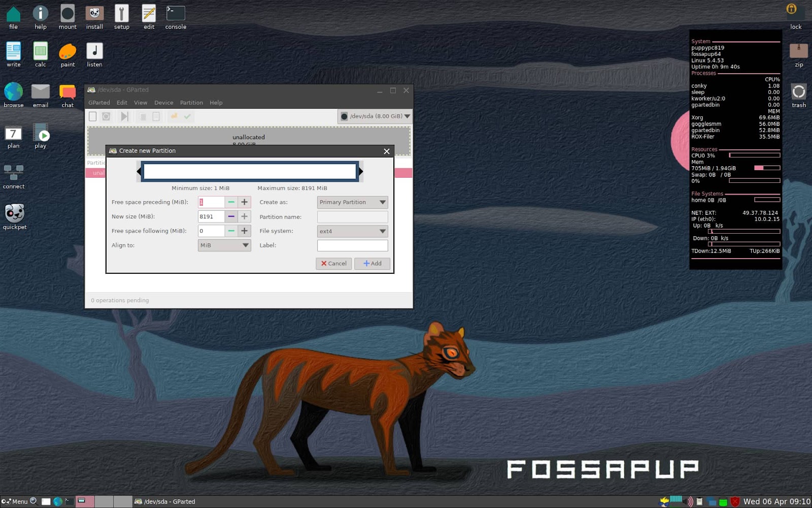Click the red firewall shield tray icon

[x=734, y=501]
